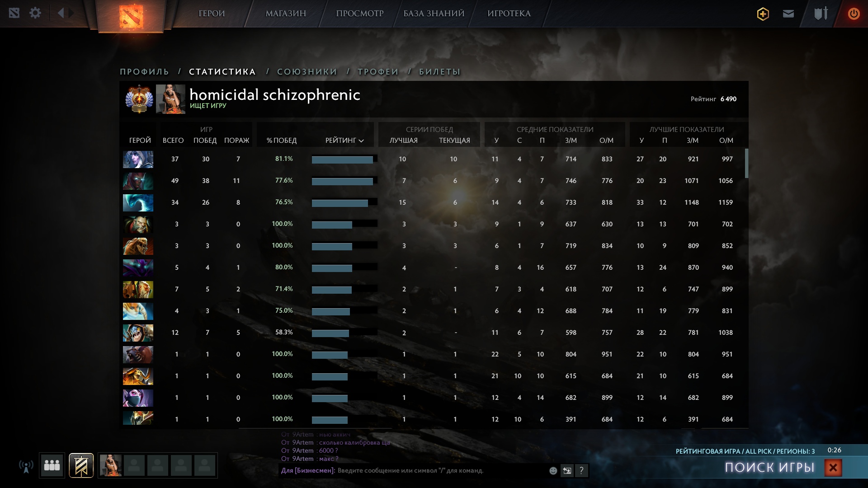Click the minimized dashboard icon beside the settings gear
The height and width of the screenshot is (488, 868).
pyautogui.click(x=14, y=13)
